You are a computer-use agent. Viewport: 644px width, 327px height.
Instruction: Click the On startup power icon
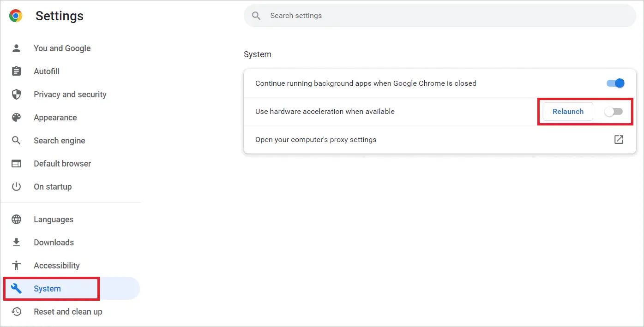pyautogui.click(x=16, y=186)
